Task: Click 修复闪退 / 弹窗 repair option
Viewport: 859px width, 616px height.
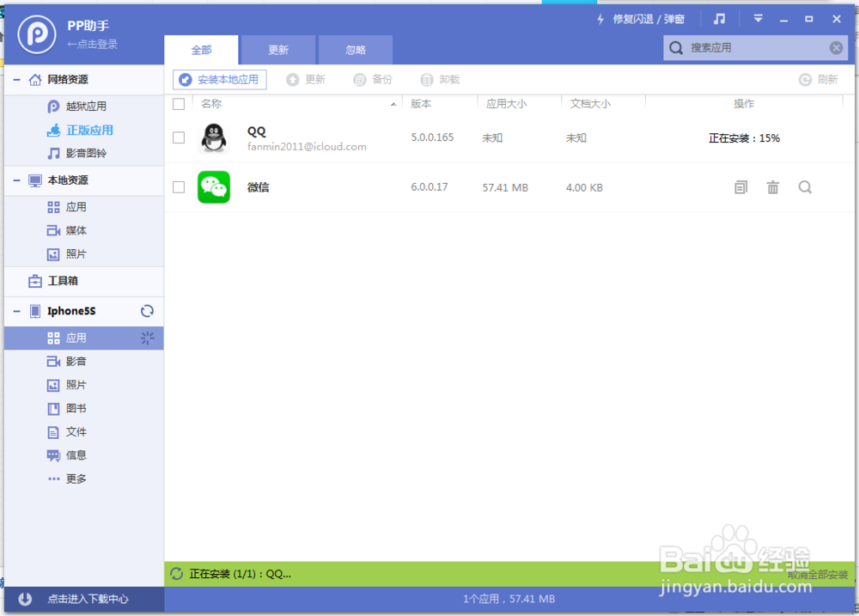Action: coord(641,19)
